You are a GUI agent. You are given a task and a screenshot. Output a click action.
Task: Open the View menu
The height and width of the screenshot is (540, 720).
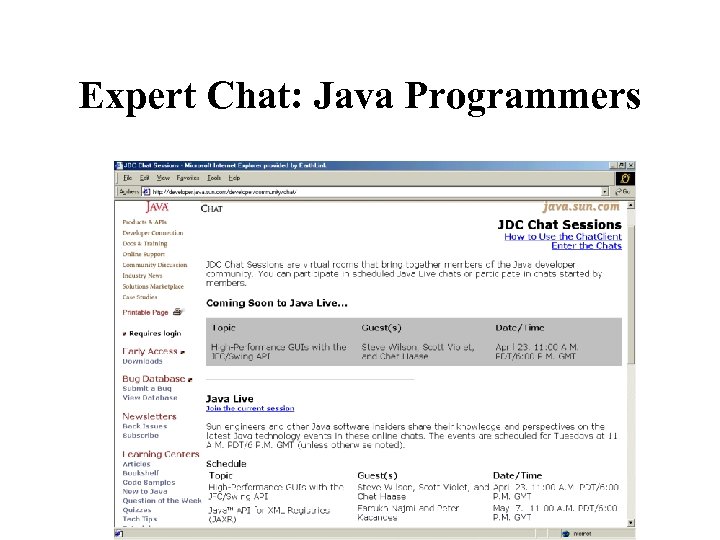163,178
